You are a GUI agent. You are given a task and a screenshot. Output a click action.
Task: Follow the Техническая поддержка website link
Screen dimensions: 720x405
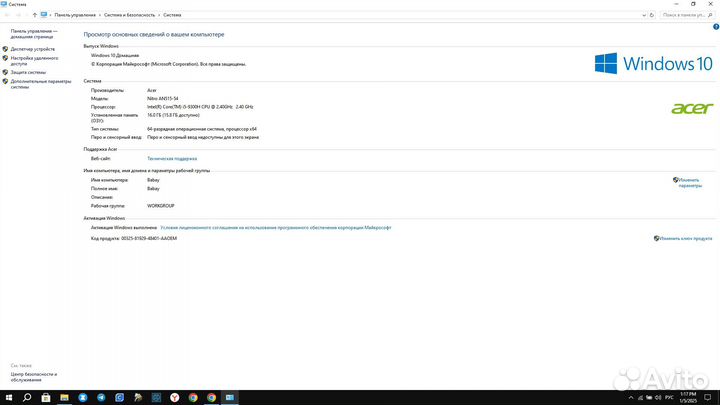click(172, 158)
